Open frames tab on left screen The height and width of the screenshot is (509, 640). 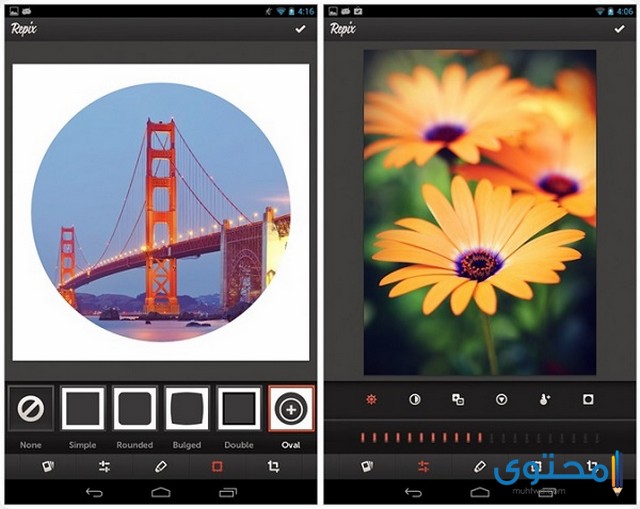pyautogui.click(x=217, y=466)
